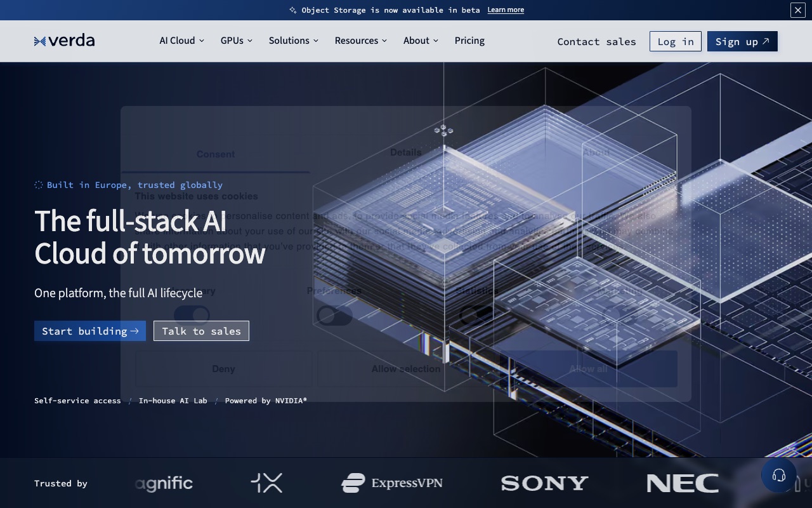The width and height of the screenshot is (812, 508).
Task: Click the ExpressVPN logo in Trusted by
Action: 392,483
